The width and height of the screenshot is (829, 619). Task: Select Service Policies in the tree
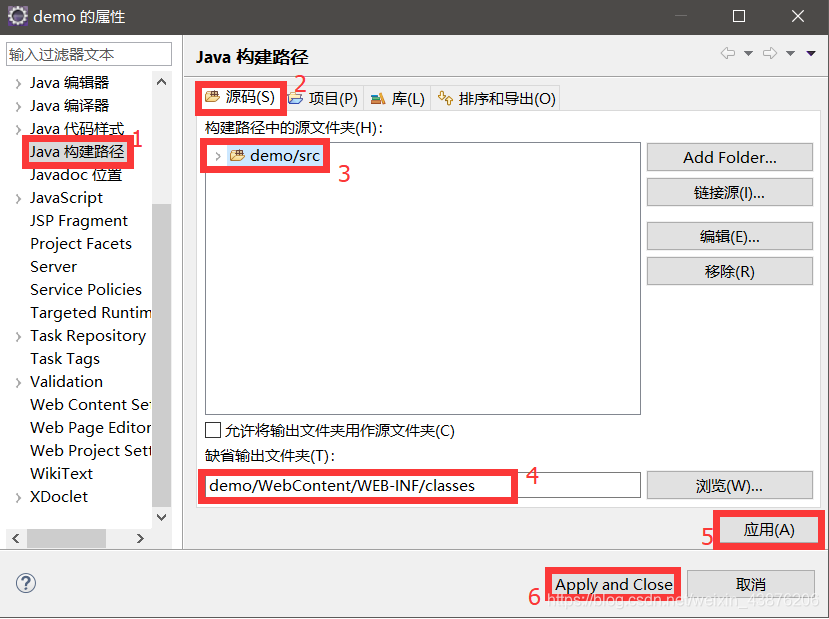coord(86,290)
